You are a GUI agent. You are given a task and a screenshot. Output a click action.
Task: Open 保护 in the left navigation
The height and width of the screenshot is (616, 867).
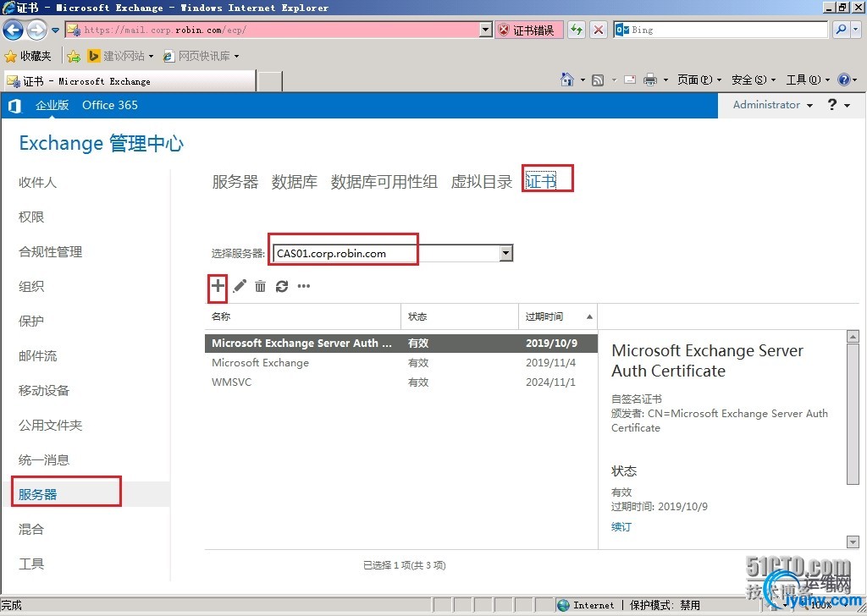tap(31, 321)
